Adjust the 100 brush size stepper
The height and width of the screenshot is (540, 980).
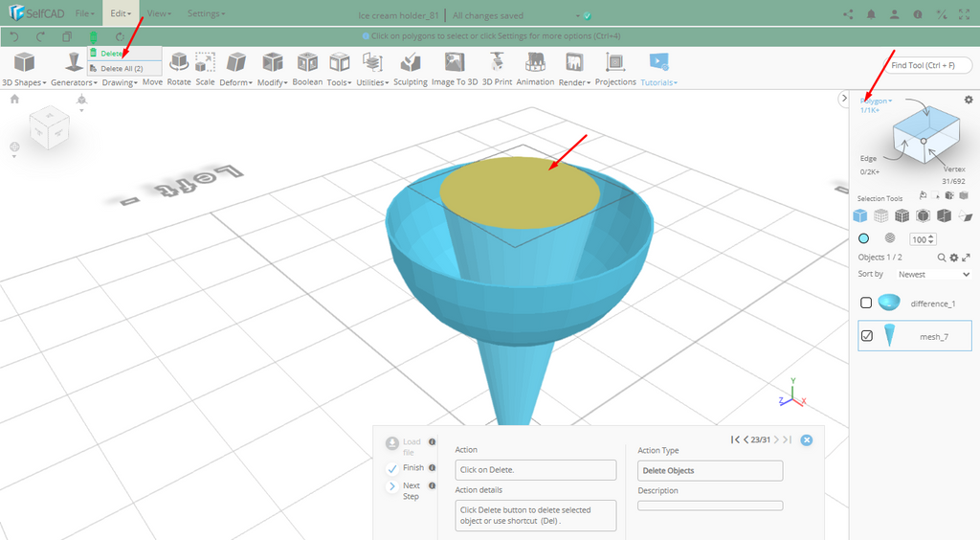tap(931, 239)
